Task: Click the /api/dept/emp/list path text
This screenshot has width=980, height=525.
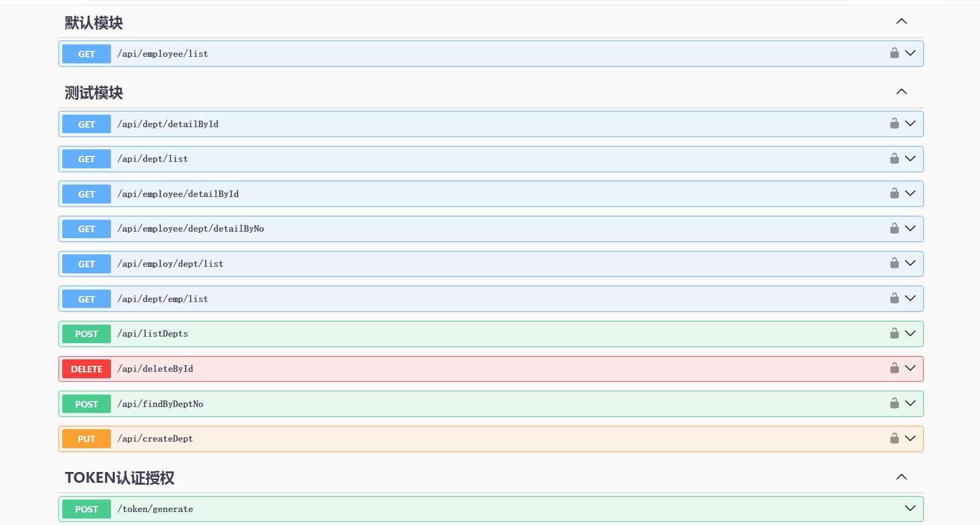Action: pos(163,299)
